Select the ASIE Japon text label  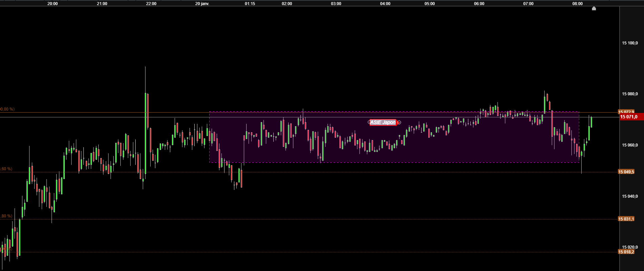(383, 122)
